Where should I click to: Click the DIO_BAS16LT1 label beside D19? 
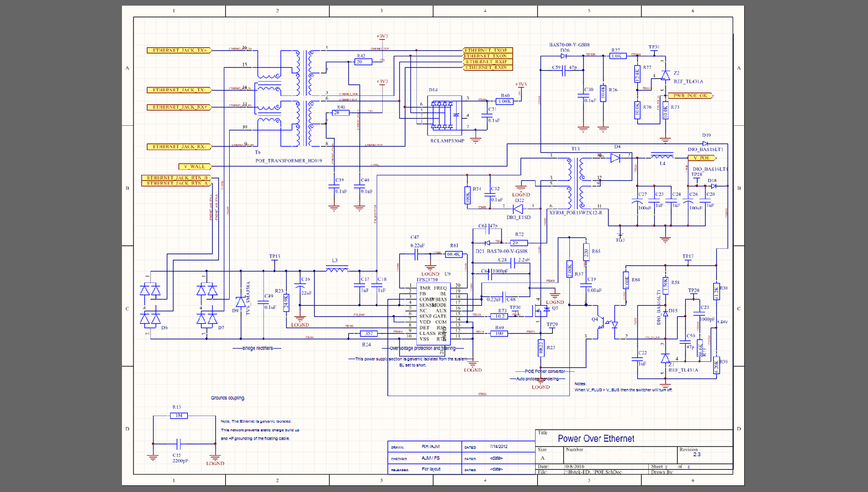(705, 150)
